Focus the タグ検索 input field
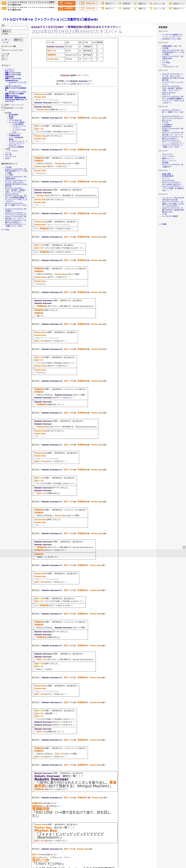This screenshot has width=186, height=868. point(14,36)
